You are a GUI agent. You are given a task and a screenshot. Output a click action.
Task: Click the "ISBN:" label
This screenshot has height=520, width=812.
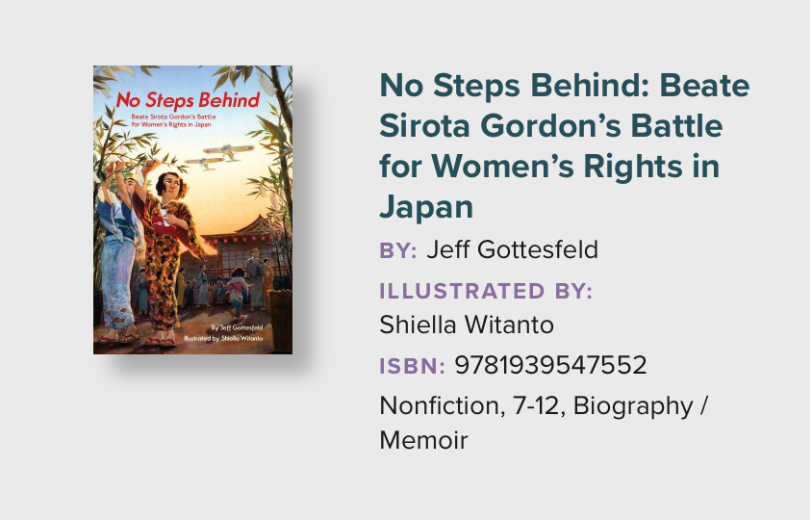(412, 366)
